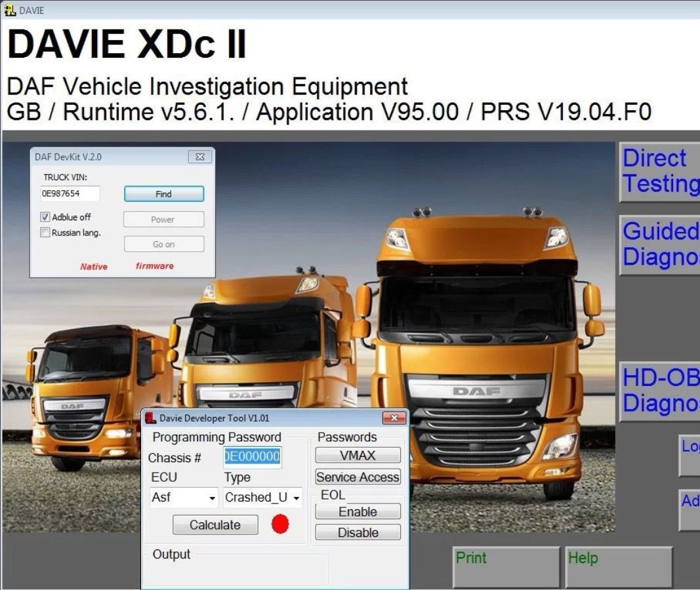
Task: Close the Davie Developer Tool window
Action: point(394,418)
